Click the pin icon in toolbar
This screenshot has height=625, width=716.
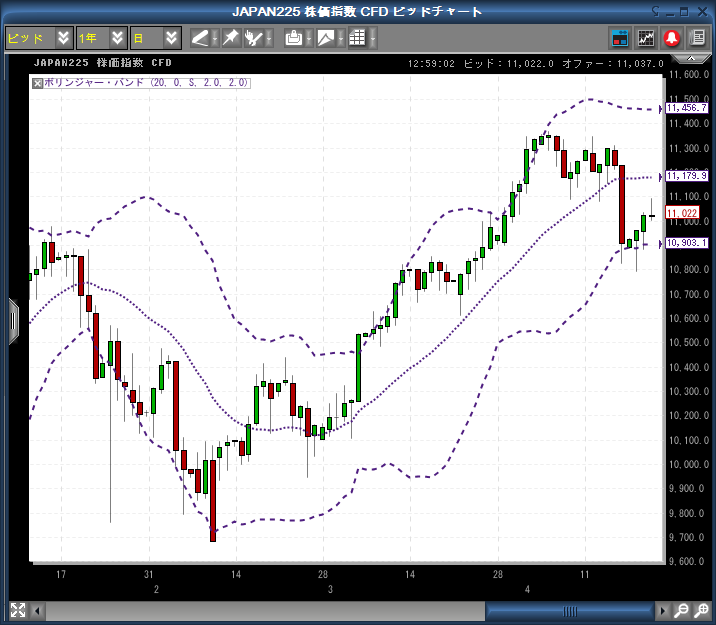[x=230, y=38]
